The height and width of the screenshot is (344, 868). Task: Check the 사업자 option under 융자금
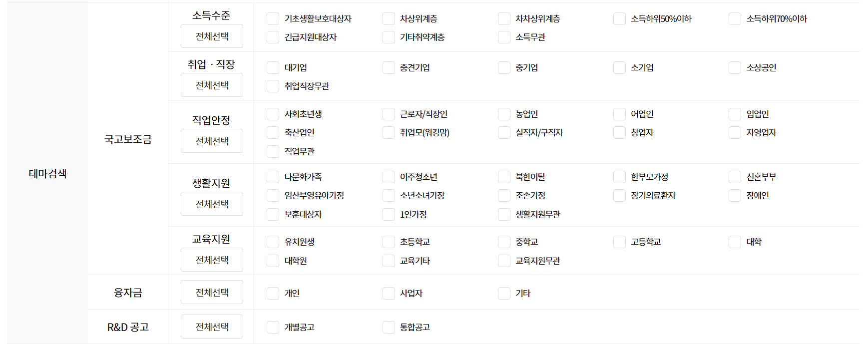coord(389,293)
